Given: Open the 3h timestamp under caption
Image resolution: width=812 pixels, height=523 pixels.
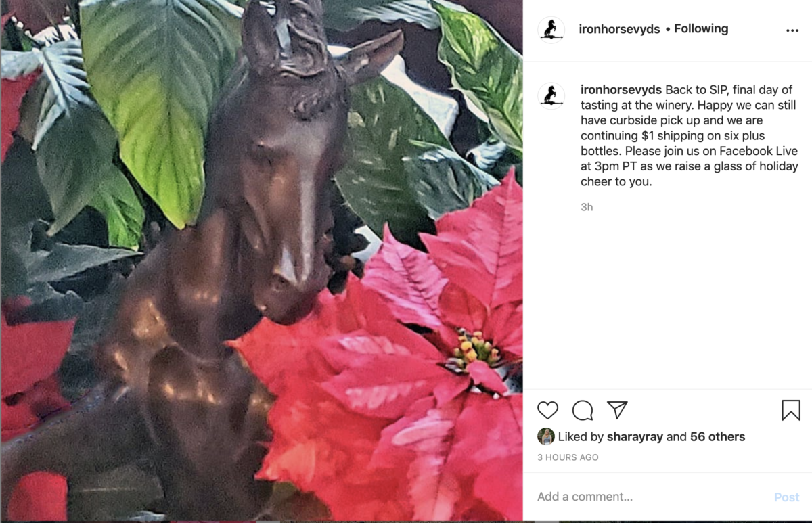Looking at the screenshot, I should 587,207.
